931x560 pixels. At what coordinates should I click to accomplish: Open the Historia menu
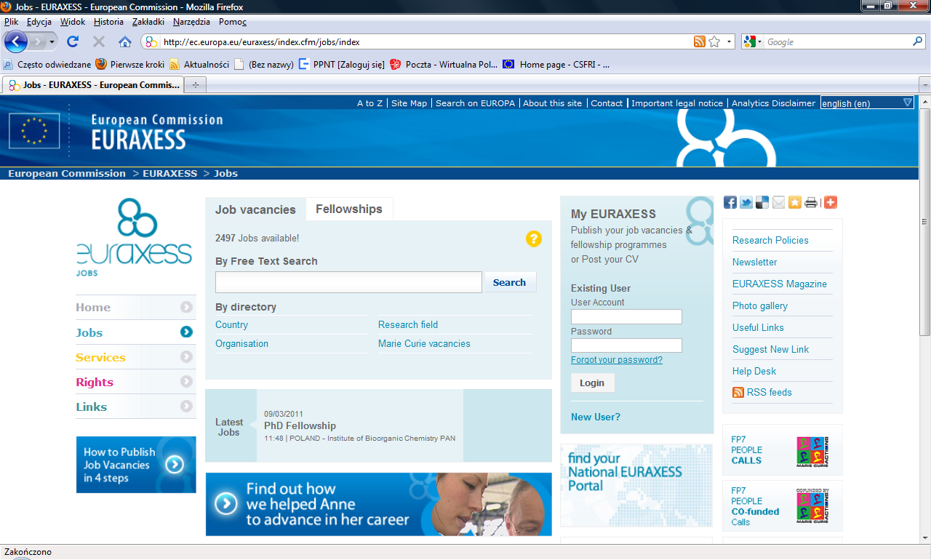pos(108,22)
